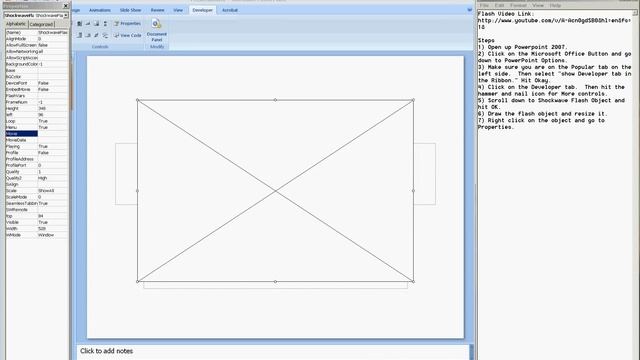
Task: Select the FrameNum property
Action: coord(37,102)
